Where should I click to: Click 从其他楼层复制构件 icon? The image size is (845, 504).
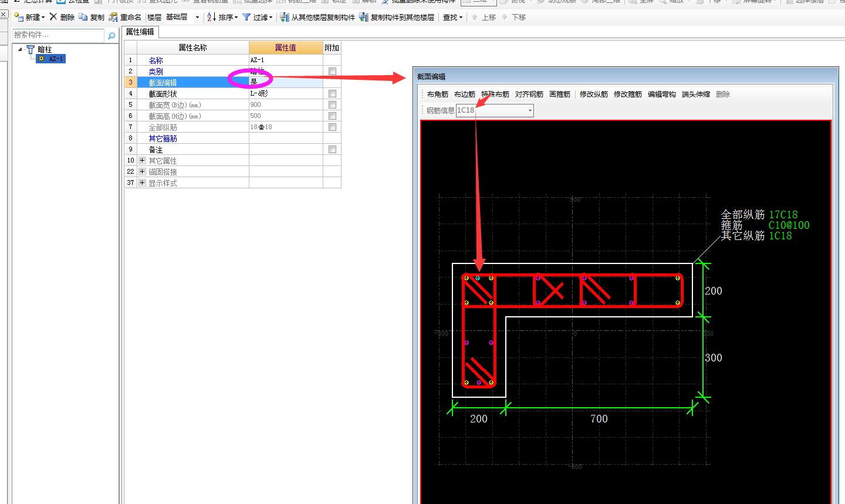click(x=285, y=17)
